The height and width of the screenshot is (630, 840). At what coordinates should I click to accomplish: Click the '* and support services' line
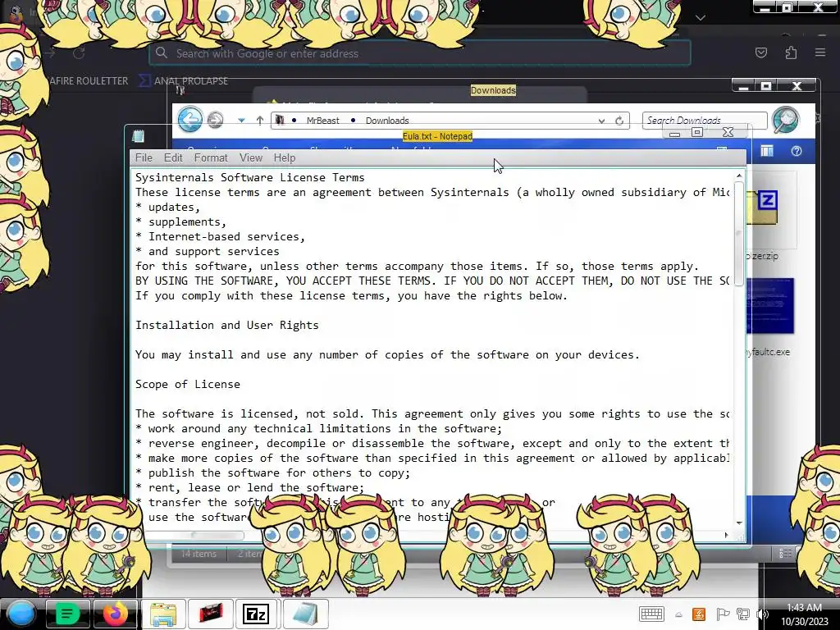coord(207,251)
